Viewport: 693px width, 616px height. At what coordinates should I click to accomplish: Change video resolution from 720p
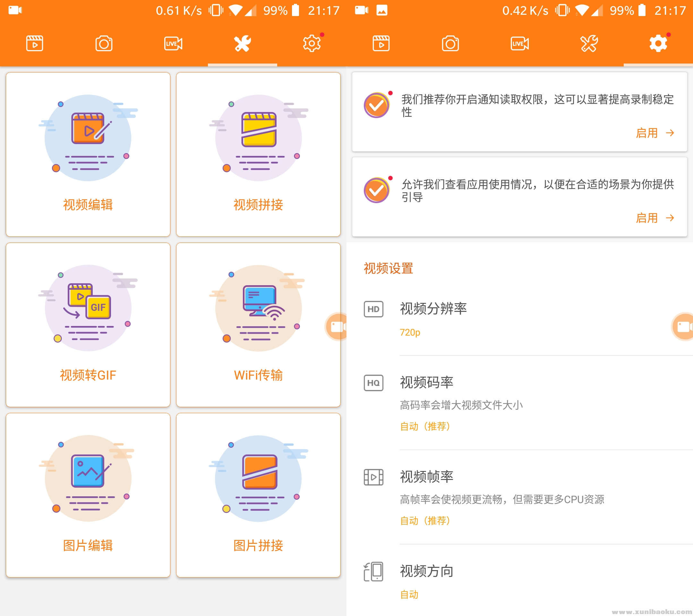410,332
